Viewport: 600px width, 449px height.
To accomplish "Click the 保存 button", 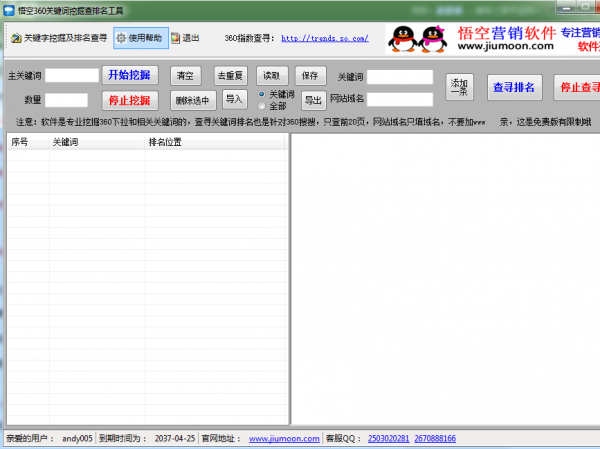I will [x=310, y=75].
